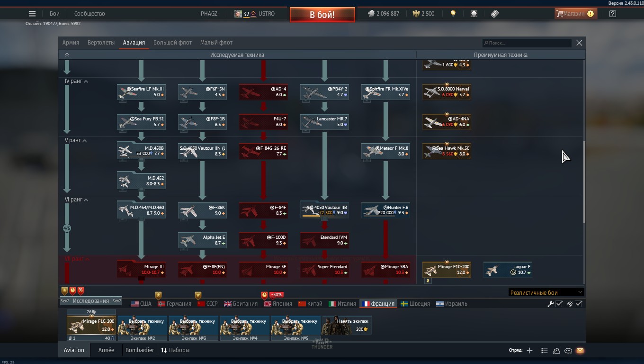The width and height of the screenshot is (644, 364).
Task: Open the chat speech bubble icon
Action: coord(568,351)
